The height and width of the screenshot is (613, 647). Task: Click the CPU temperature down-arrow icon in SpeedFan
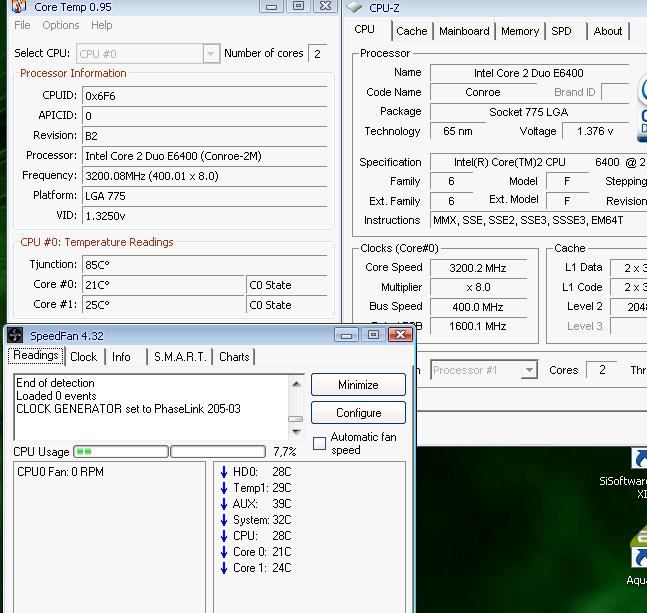tap(224, 536)
